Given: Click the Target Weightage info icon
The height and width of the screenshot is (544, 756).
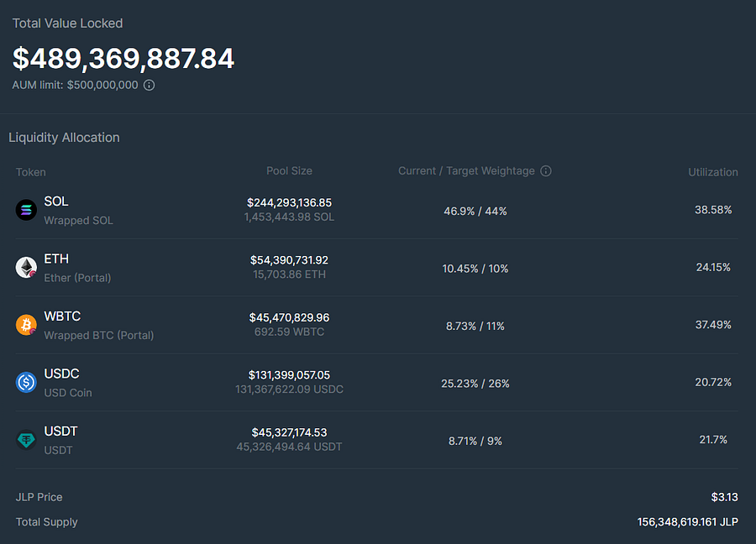Looking at the screenshot, I should (546, 171).
